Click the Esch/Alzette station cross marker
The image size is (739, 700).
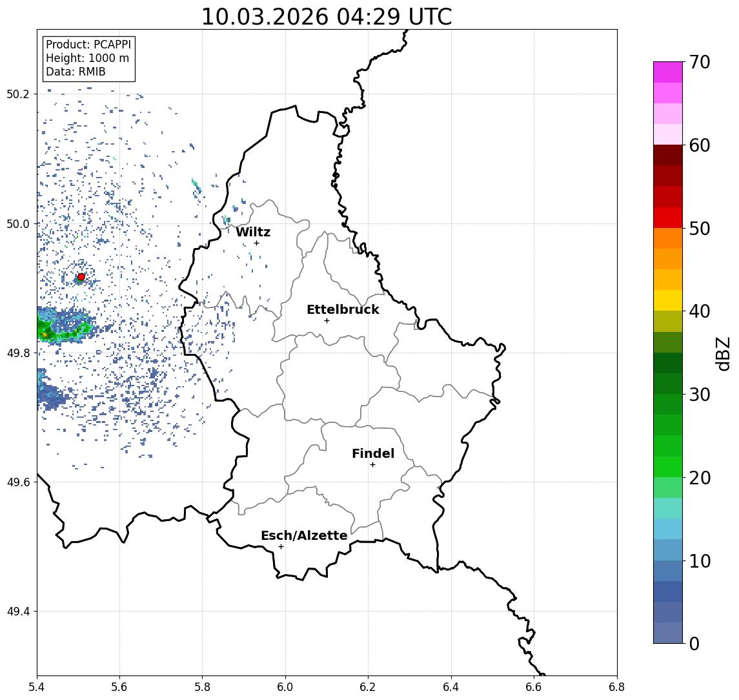[281, 547]
